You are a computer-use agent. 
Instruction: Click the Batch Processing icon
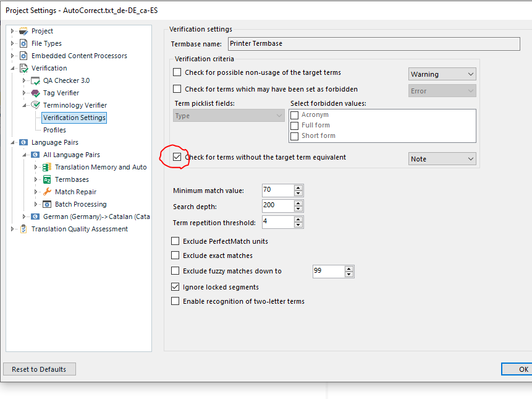tap(47, 204)
